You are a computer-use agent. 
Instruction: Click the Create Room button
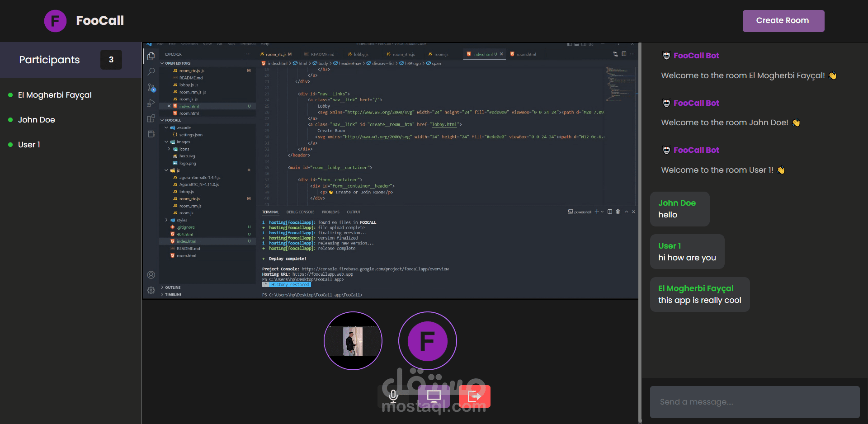[x=783, y=21]
